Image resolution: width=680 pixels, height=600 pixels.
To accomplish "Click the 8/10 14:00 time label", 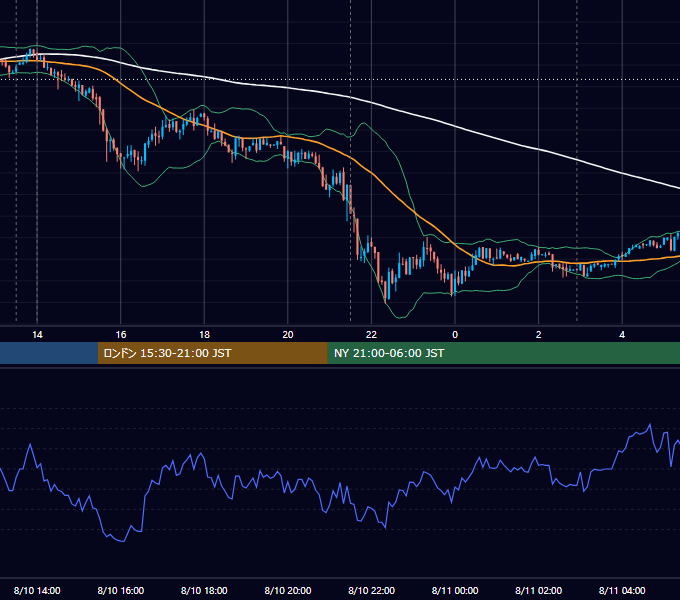I will coord(37,590).
